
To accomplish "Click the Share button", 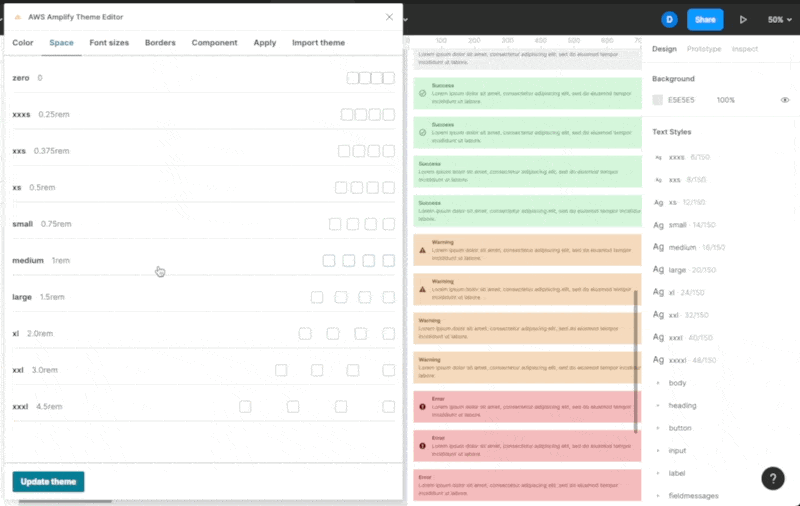I will [x=705, y=20].
